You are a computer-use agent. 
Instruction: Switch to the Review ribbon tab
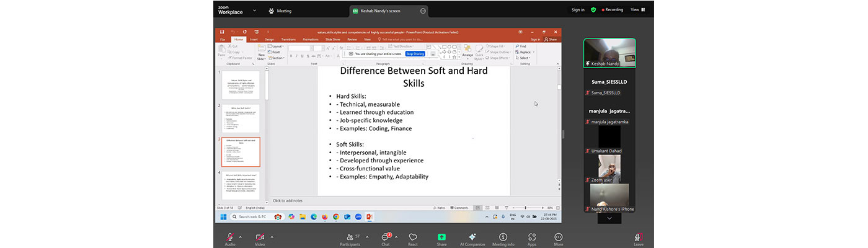352,39
